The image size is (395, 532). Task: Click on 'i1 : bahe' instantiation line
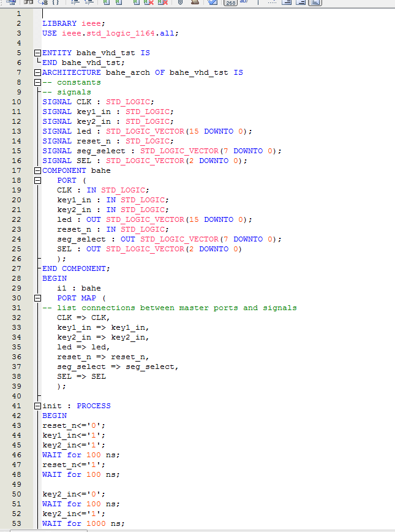79,289
